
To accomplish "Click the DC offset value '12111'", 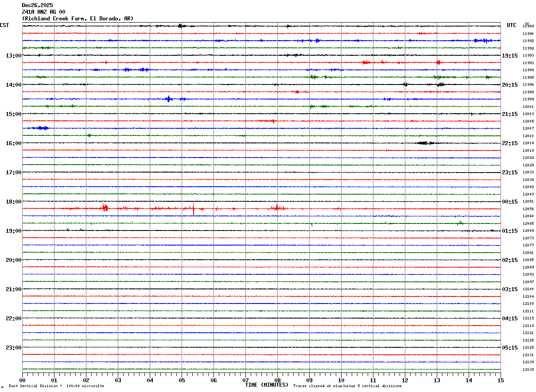I will pyautogui.click(x=528, y=311).
